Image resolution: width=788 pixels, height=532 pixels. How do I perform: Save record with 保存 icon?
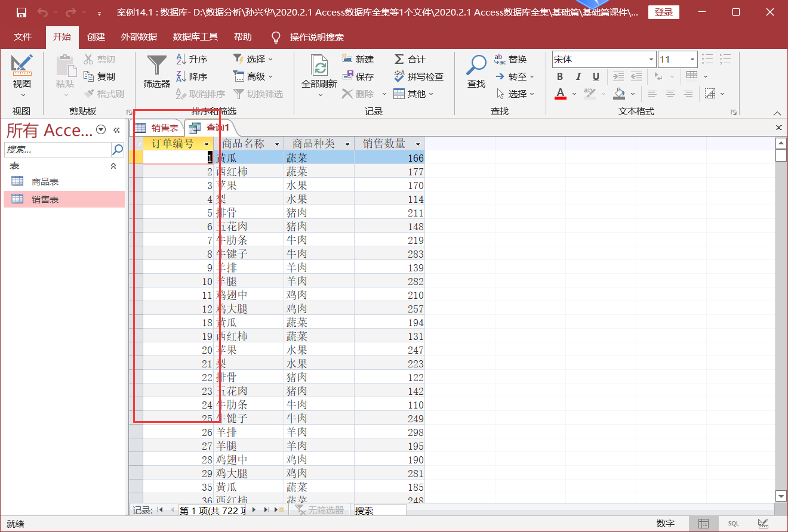348,76
